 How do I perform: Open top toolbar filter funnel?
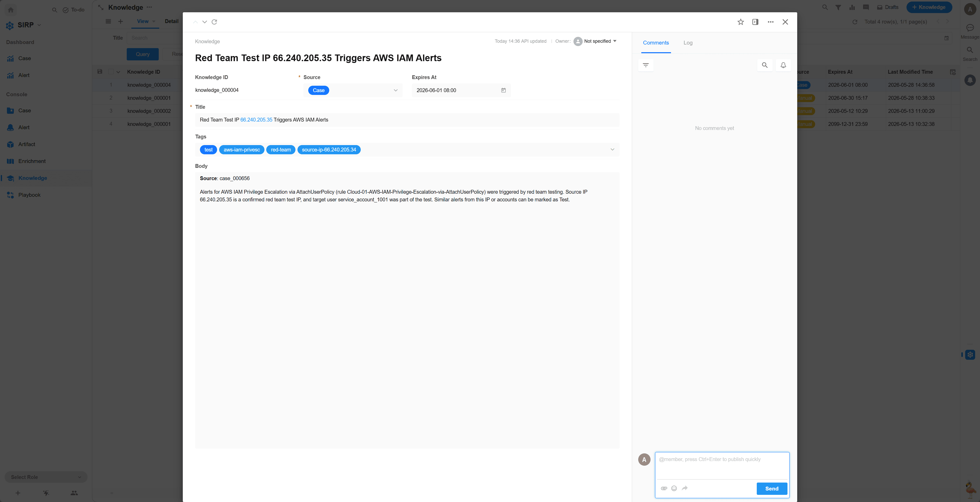point(838,7)
